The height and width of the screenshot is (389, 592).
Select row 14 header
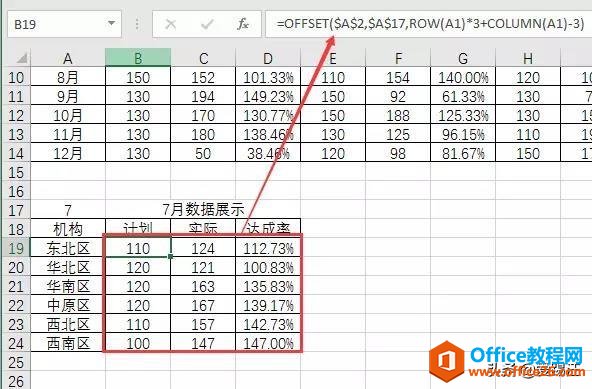click(16, 153)
